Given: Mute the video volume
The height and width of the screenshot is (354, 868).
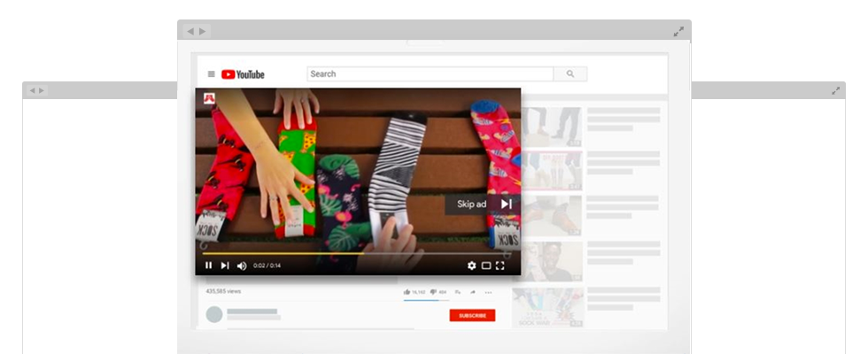Looking at the screenshot, I should click(x=242, y=266).
